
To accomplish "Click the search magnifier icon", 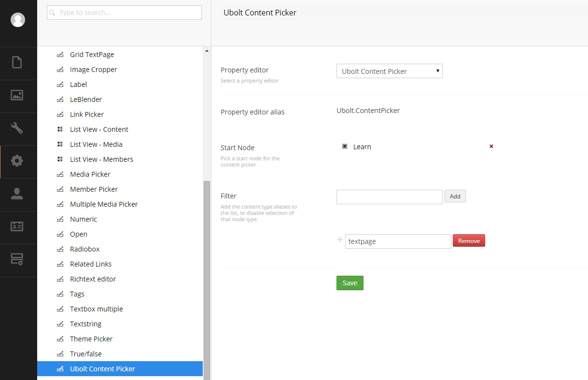I will coord(53,13).
